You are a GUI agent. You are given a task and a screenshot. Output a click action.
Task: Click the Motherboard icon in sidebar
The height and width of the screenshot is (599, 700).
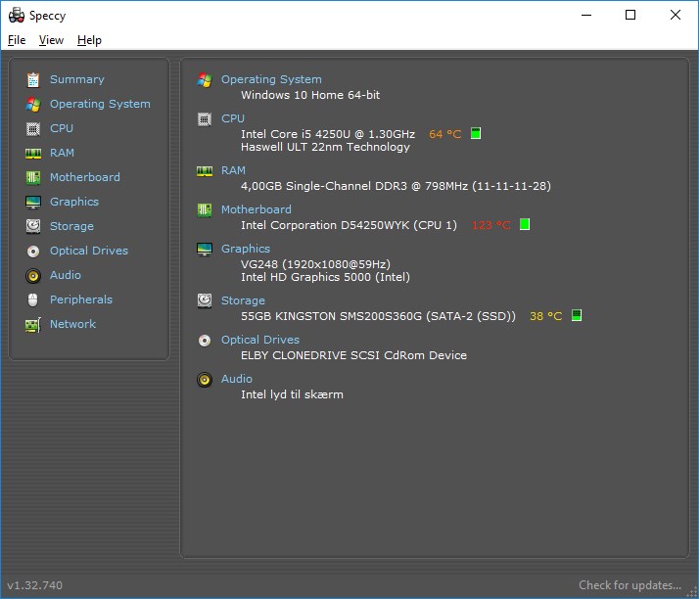click(33, 178)
